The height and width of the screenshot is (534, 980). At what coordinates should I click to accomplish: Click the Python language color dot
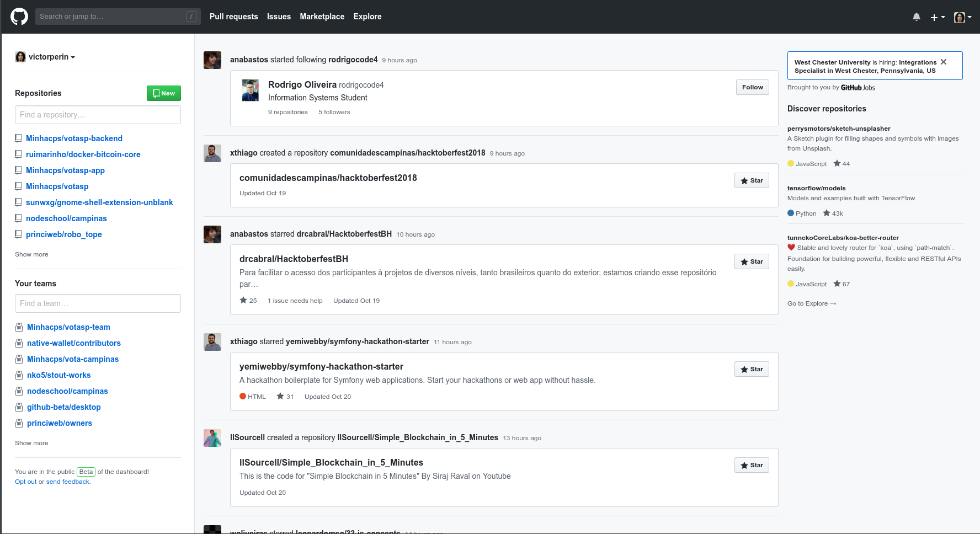click(x=791, y=213)
